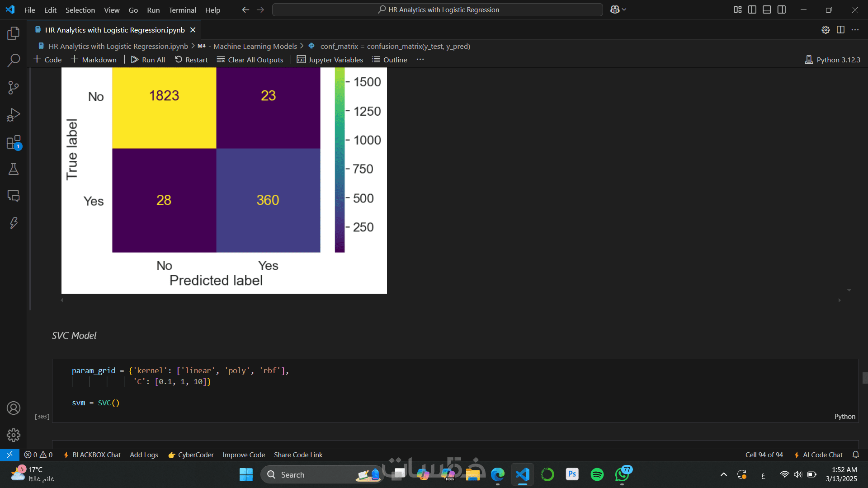Open Spotify from the Windows taskbar
The image size is (868, 488).
pos(597,474)
